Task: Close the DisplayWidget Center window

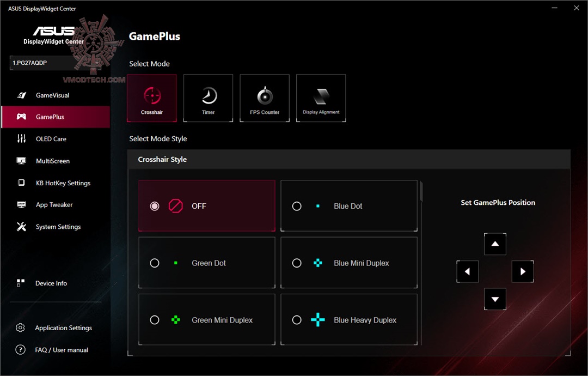Action: pos(577,8)
